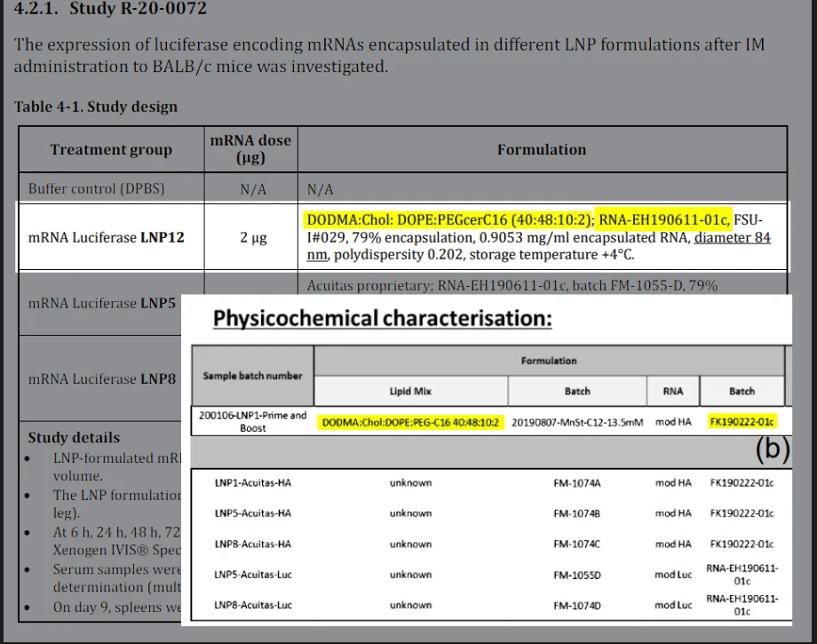817x644 pixels.
Task: Select the "Sample batch number" column header
Action: (x=252, y=376)
